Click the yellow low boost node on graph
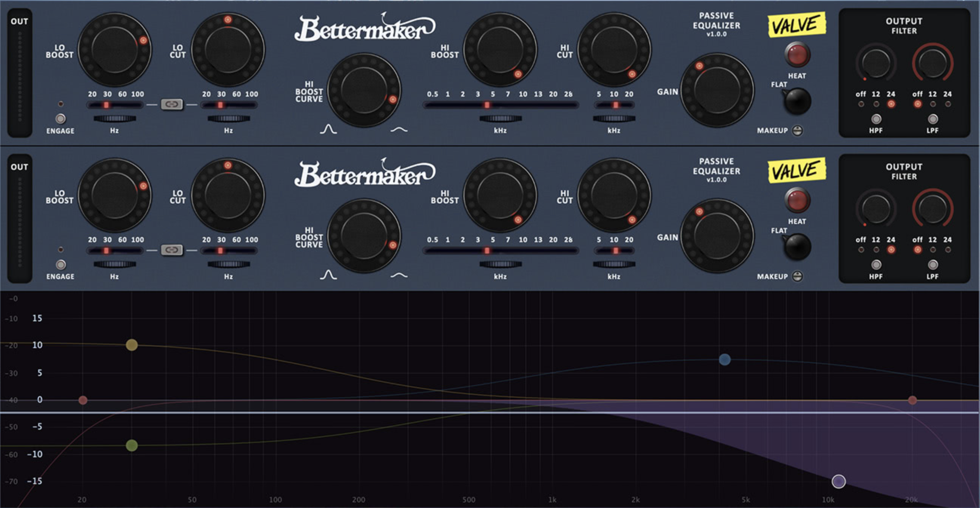The height and width of the screenshot is (508, 980). point(132,345)
